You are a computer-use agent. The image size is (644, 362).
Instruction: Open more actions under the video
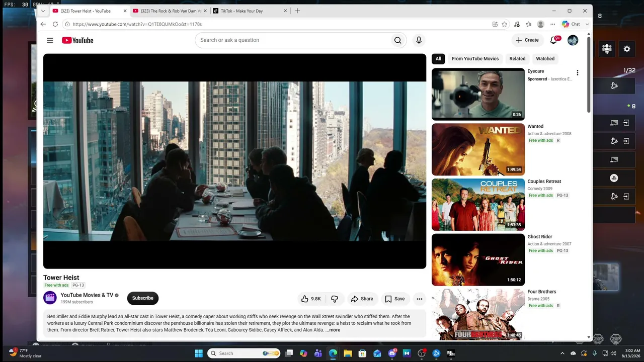(x=419, y=299)
